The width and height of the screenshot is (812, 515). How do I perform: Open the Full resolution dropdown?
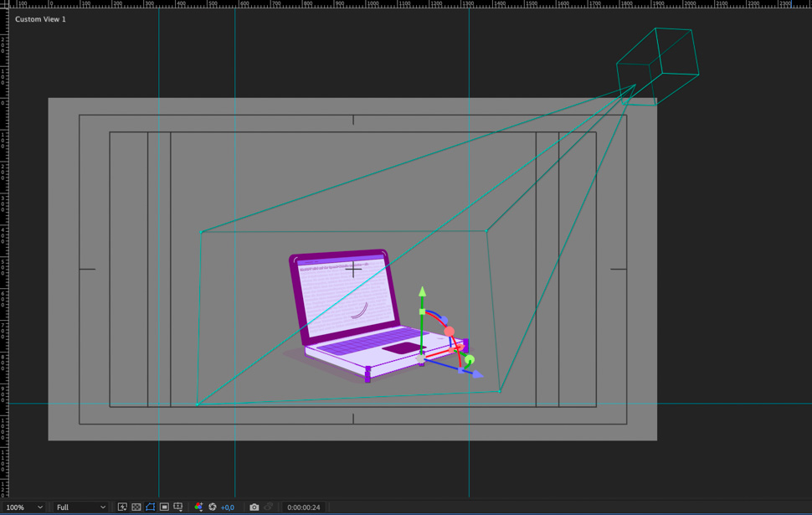click(x=80, y=507)
